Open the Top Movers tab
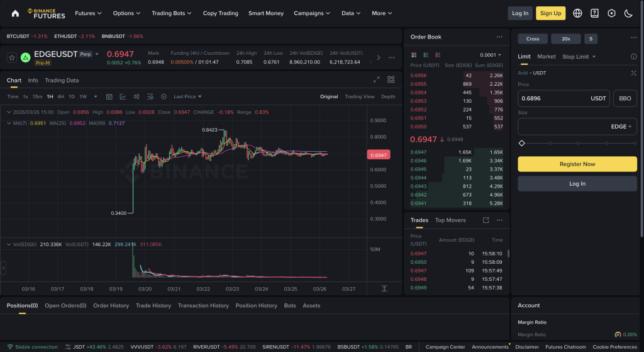 coord(450,220)
